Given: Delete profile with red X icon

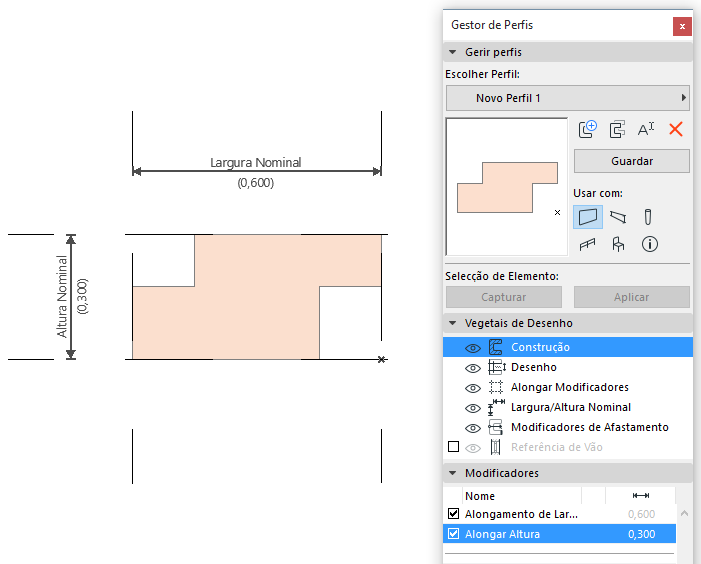Looking at the screenshot, I should coord(676,129).
